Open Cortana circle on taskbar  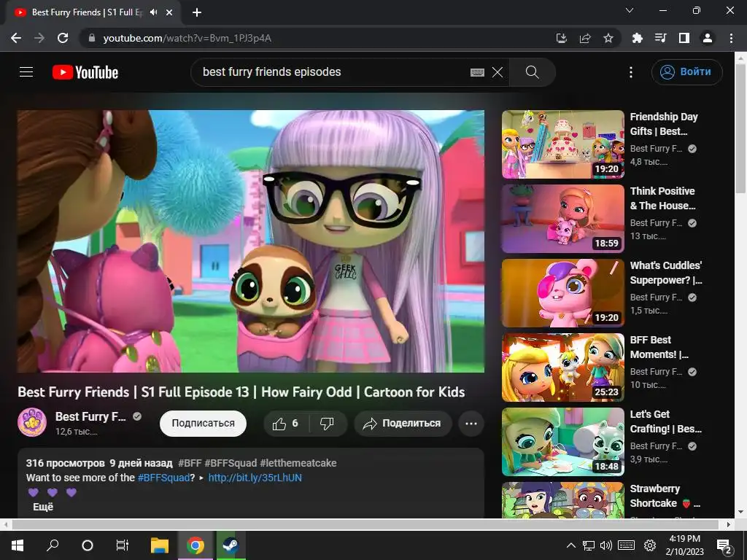tap(88, 545)
